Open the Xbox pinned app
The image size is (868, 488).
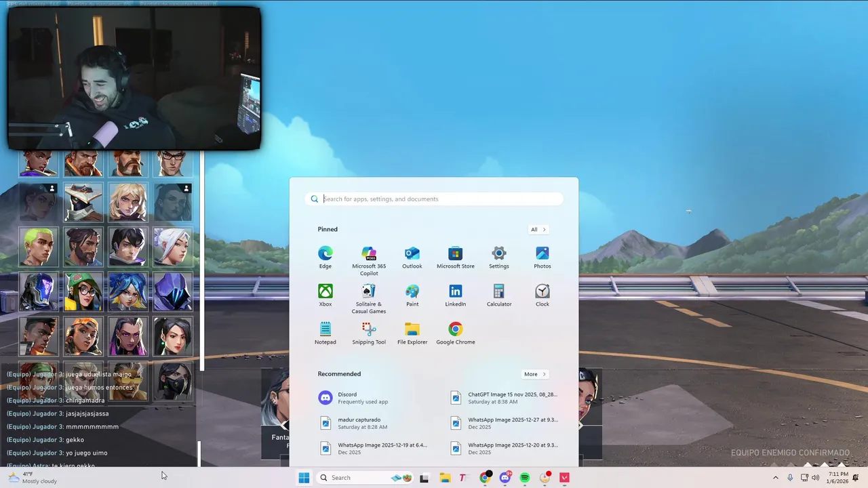(325, 295)
